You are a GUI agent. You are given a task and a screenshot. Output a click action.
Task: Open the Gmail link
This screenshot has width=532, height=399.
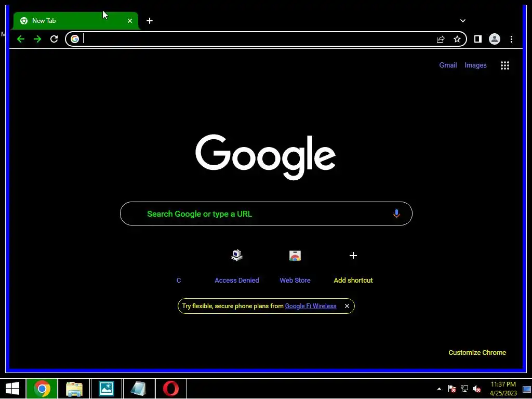(448, 65)
